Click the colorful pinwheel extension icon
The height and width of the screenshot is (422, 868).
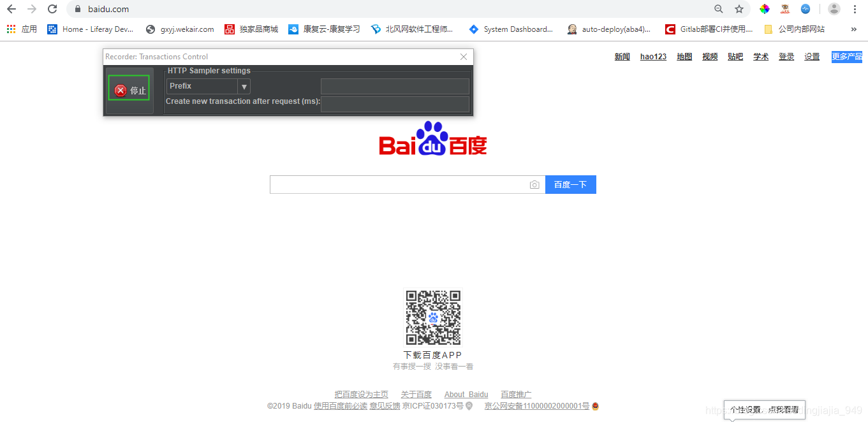(x=764, y=9)
